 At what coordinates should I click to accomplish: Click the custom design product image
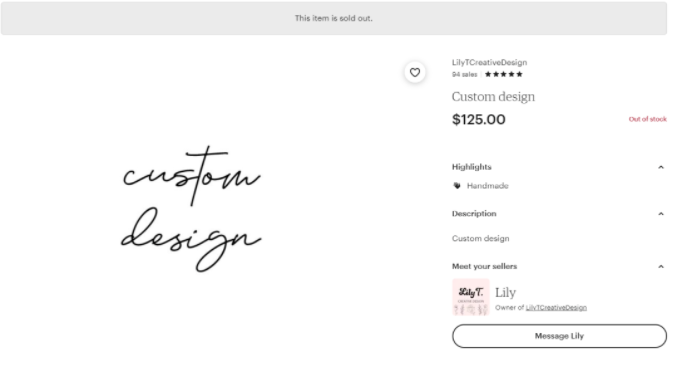click(191, 209)
